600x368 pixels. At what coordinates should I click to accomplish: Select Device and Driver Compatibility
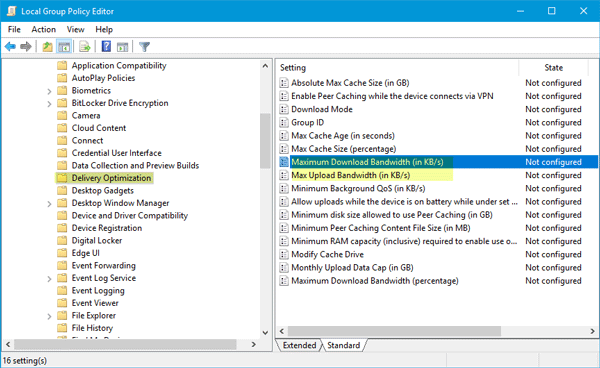coord(130,215)
